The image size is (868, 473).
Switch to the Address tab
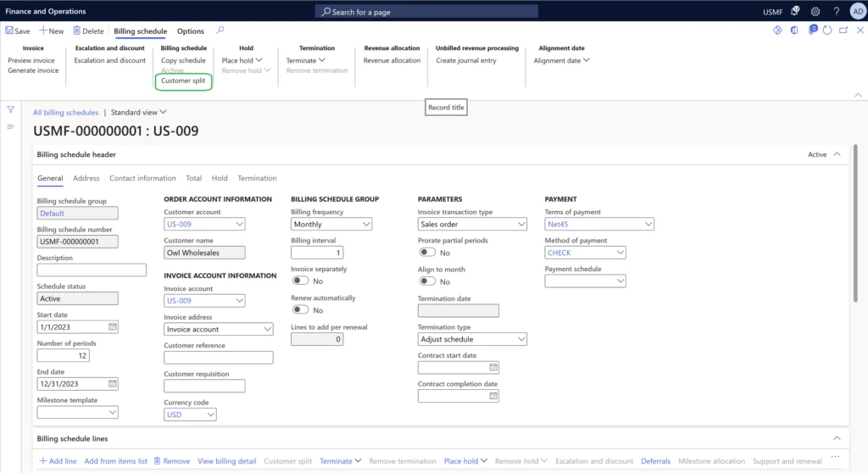pyautogui.click(x=86, y=178)
